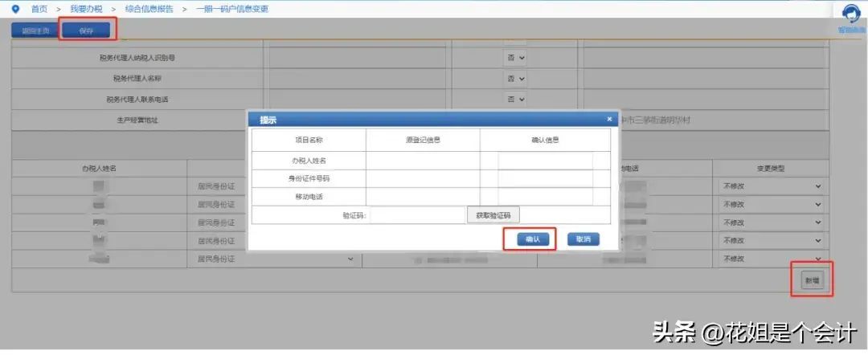Click the 保存 button at top

click(x=86, y=31)
